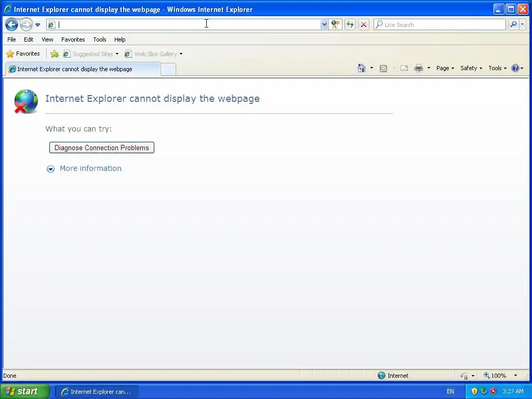This screenshot has height=399, width=532.
Task: Open Web Slice Gallery link
Action: click(x=151, y=54)
